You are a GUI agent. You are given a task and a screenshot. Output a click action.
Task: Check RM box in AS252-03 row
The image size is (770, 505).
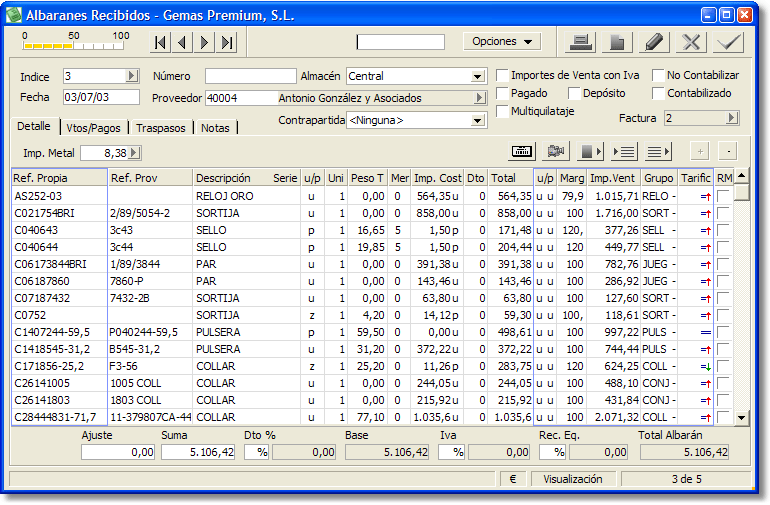coord(723,196)
